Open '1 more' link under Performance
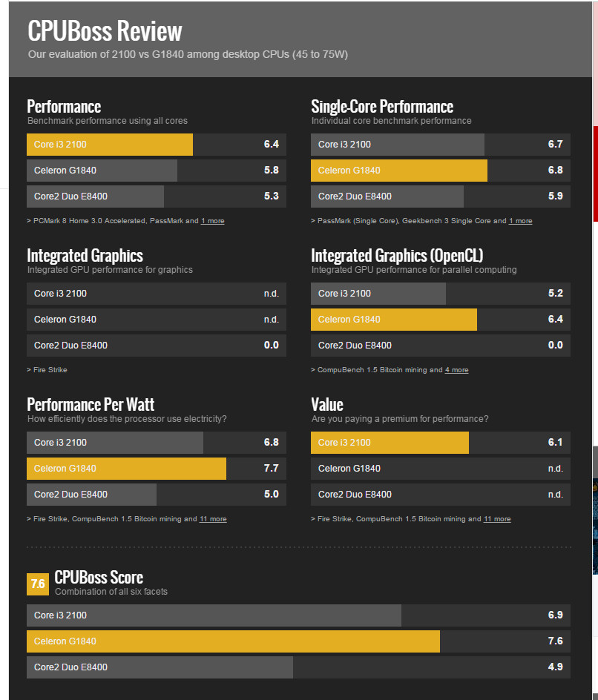The image size is (598, 700). 212,221
